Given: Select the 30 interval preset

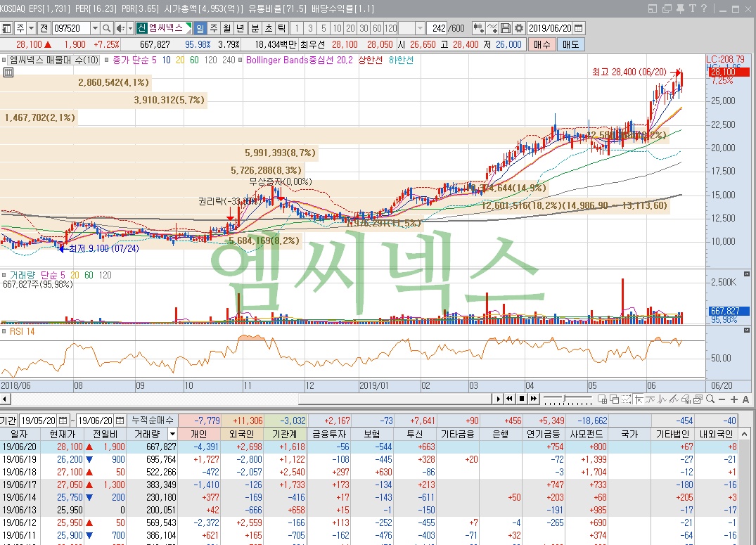Looking at the screenshot, I should coord(364,28).
